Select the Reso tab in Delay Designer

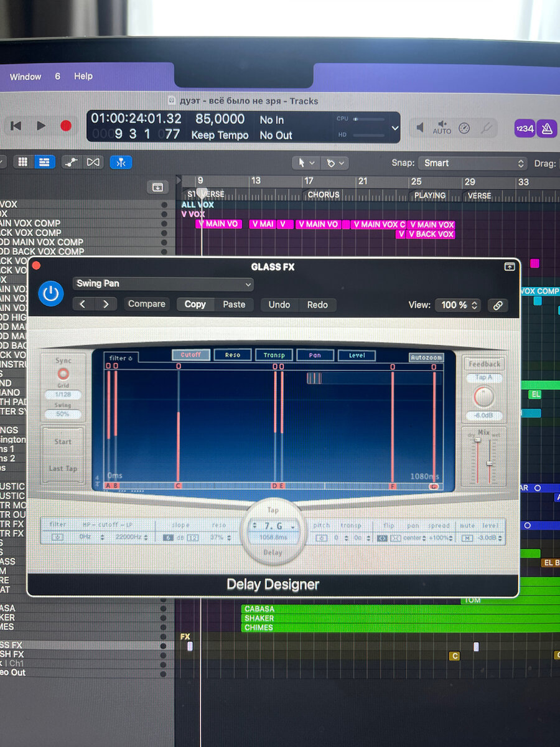coord(233,355)
